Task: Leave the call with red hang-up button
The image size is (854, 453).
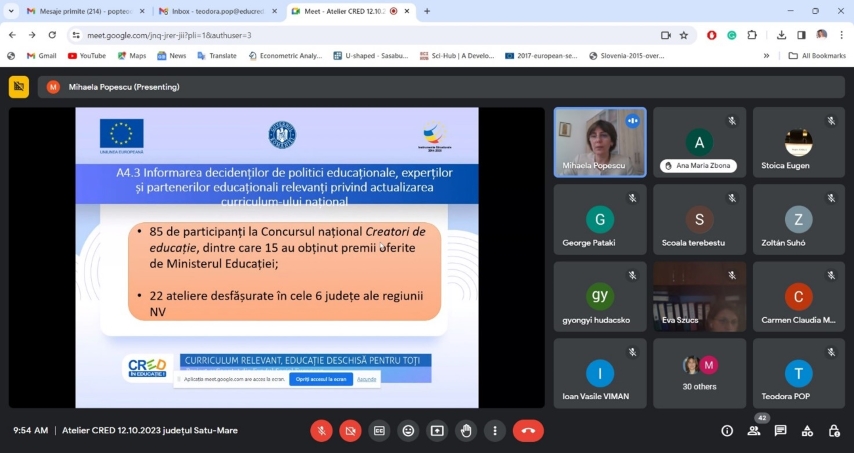Action: coord(528,431)
